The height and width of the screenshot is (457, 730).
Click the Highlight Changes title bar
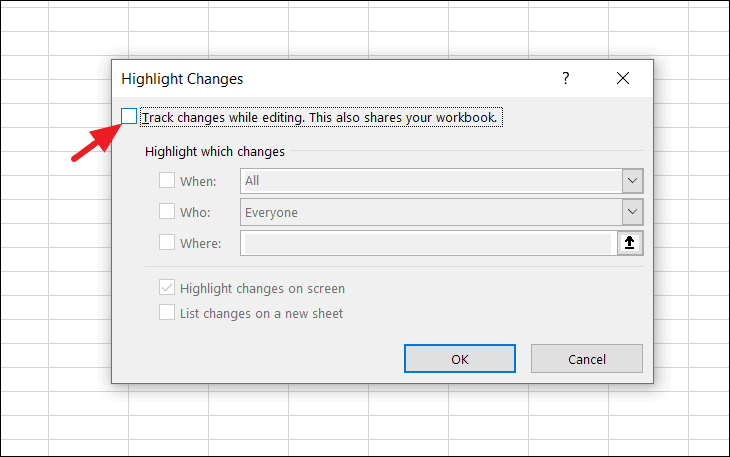click(335, 79)
